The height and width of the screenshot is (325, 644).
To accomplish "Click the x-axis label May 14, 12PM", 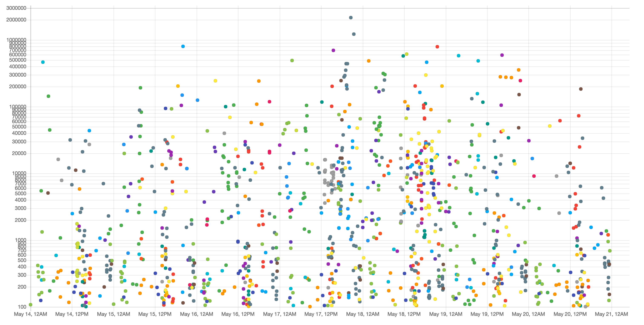I will click(72, 314).
